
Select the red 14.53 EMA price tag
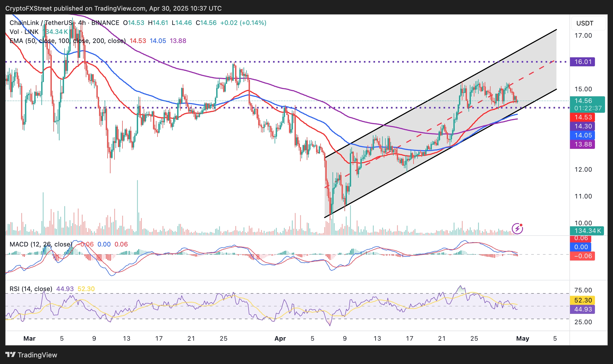coord(582,117)
